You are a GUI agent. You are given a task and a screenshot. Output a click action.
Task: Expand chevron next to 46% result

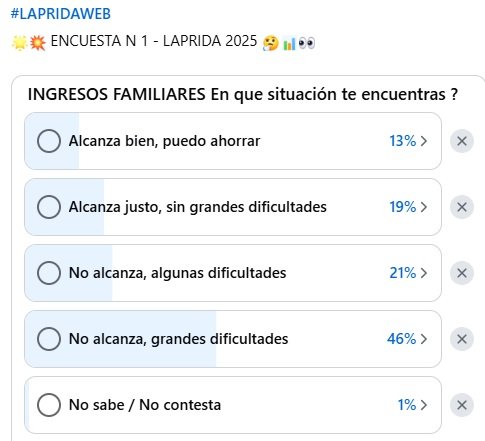(x=424, y=339)
